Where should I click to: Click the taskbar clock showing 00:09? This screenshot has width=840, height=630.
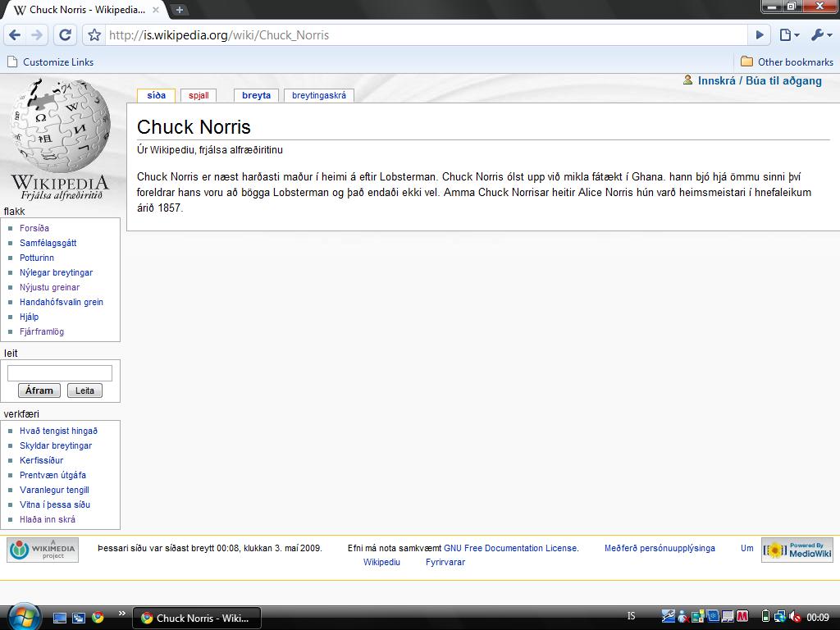(x=818, y=617)
